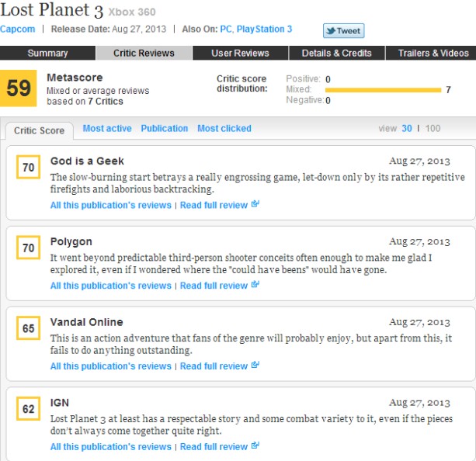
Task: View all Vandal Online reviews
Action: [x=111, y=366]
